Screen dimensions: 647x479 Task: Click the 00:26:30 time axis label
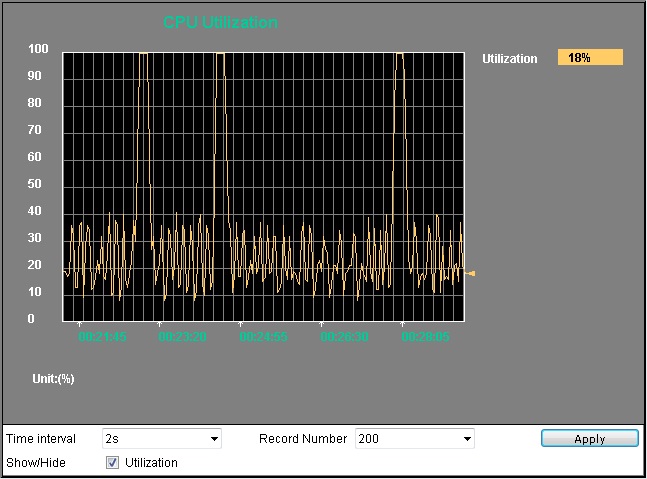coord(345,338)
